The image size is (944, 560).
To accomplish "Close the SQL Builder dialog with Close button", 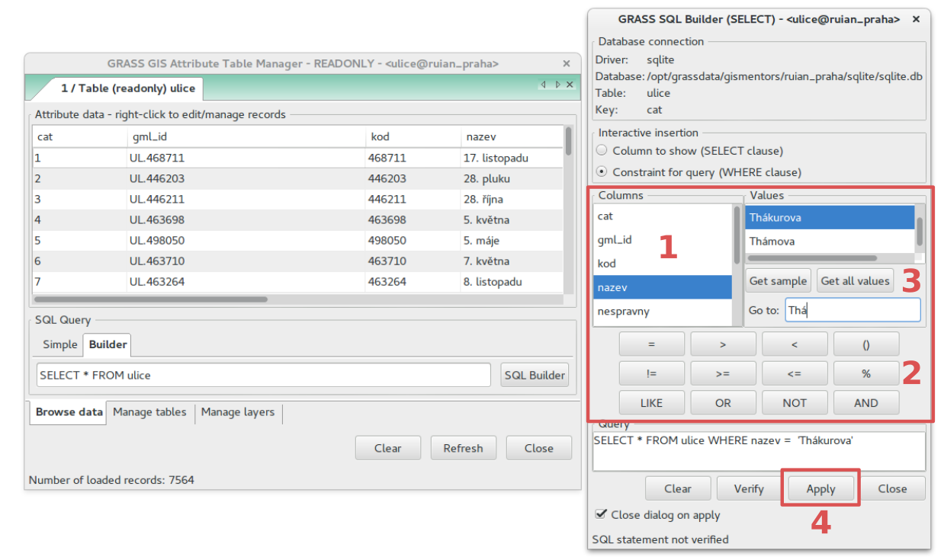I will click(892, 489).
